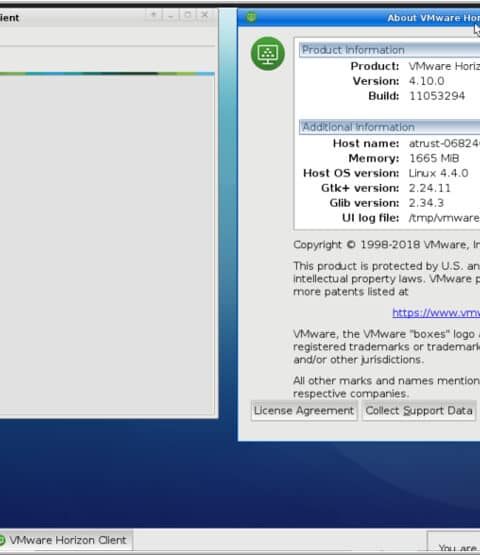Viewport: 480px width, 555px height.
Task: Click the About VMware Horizon title bar
Action: click(x=359, y=17)
